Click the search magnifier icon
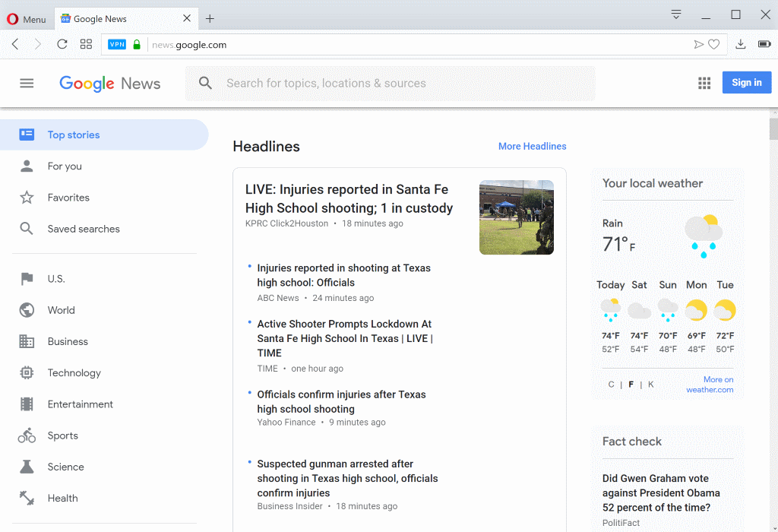778x532 pixels. 205,84
